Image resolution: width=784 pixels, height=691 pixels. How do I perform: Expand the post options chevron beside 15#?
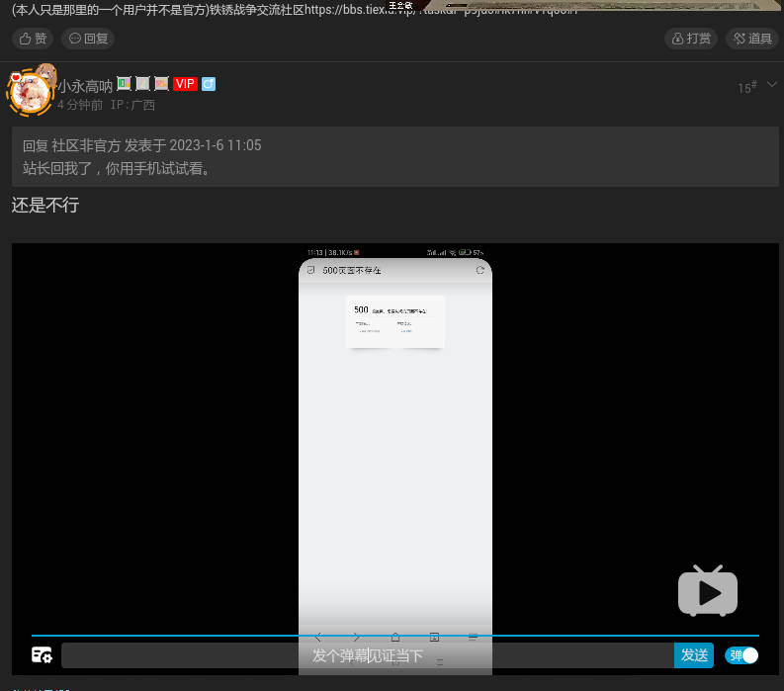pos(772,85)
